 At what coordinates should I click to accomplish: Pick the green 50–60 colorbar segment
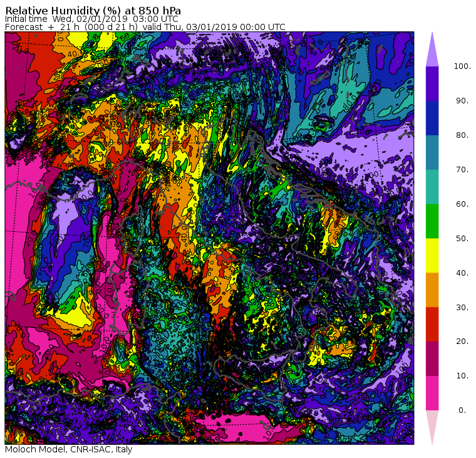[x=432, y=221]
